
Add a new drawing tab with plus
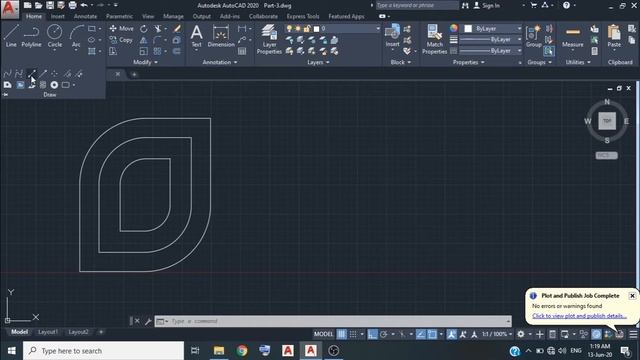click(134, 74)
